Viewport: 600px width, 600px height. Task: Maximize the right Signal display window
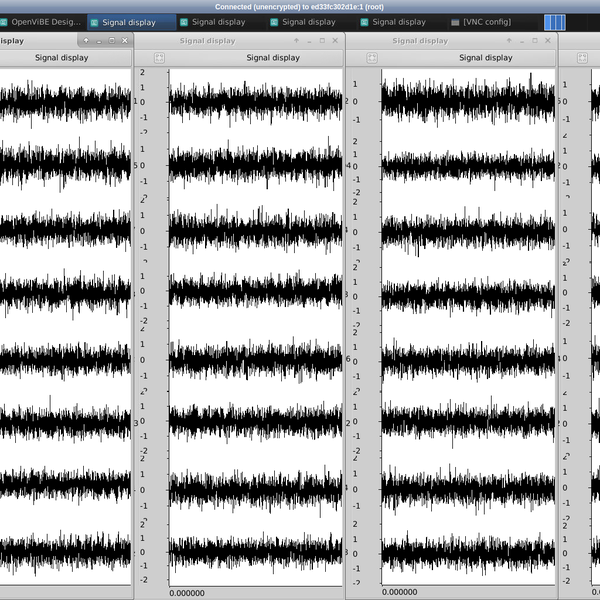[x=535, y=41]
